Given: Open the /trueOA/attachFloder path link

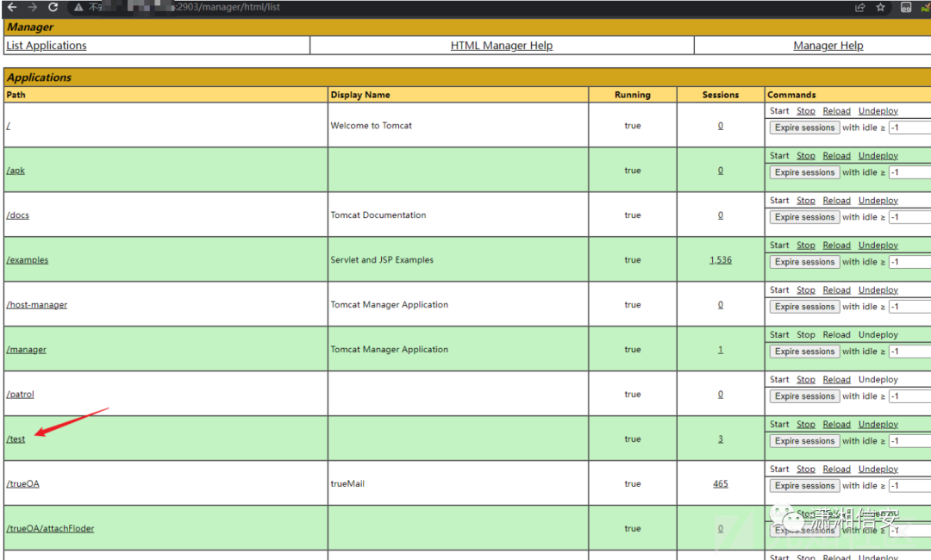Looking at the screenshot, I should 51,529.
